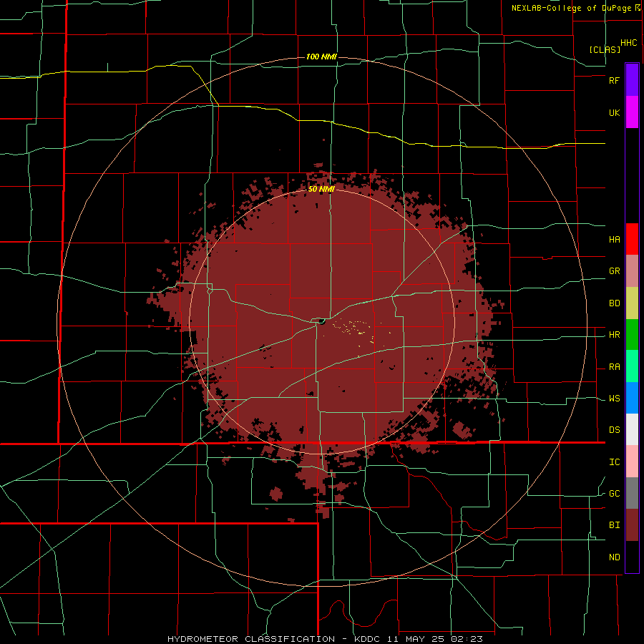Click the WS legend label
The image size is (644, 644).
614,399
